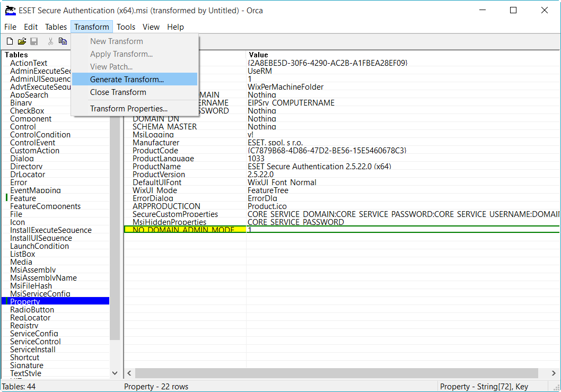Click the Orca app icon in title bar
This screenshot has width=561, height=392.
[x=10, y=10]
